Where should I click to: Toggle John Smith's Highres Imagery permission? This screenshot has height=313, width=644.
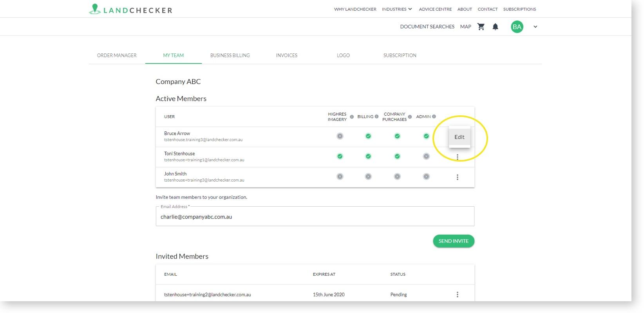point(340,177)
